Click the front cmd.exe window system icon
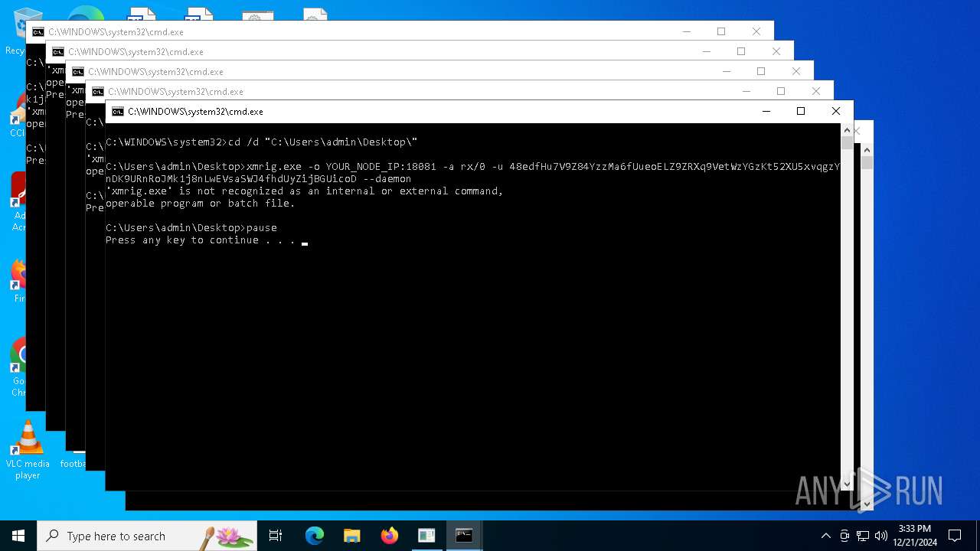Viewport: 980px width, 551px height. (x=118, y=112)
